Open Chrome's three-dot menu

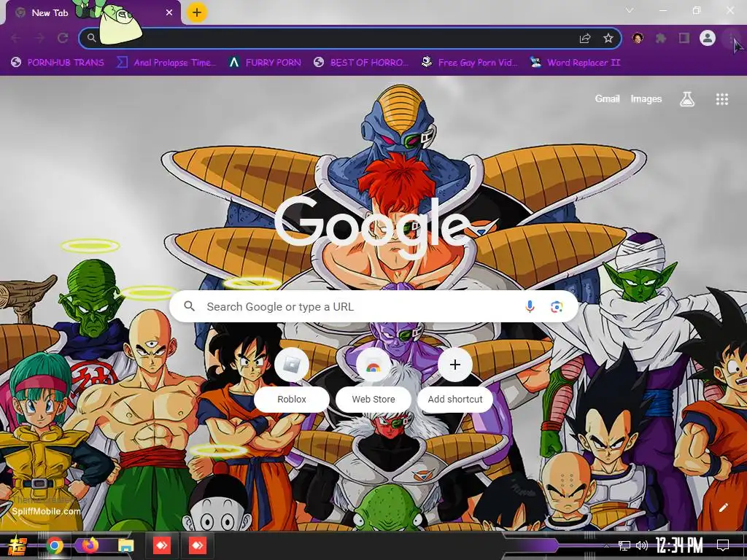(731, 38)
